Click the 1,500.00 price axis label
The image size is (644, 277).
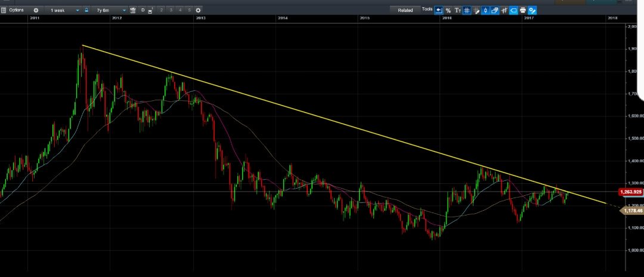point(636,138)
